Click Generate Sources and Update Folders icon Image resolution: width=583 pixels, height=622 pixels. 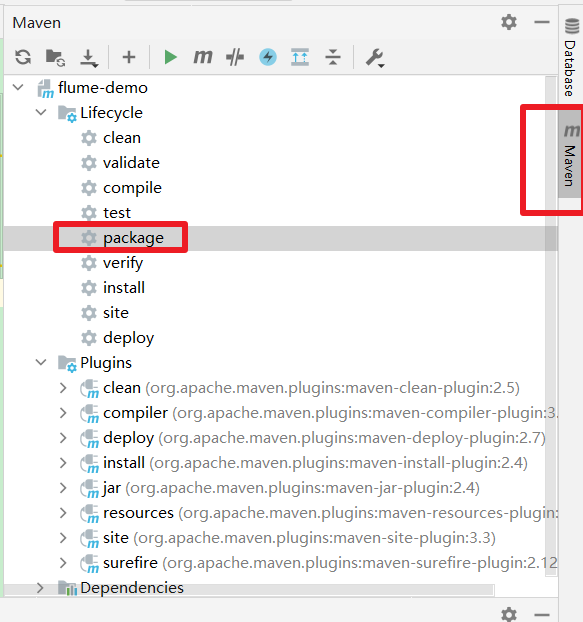pyautogui.click(x=55, y=57)
